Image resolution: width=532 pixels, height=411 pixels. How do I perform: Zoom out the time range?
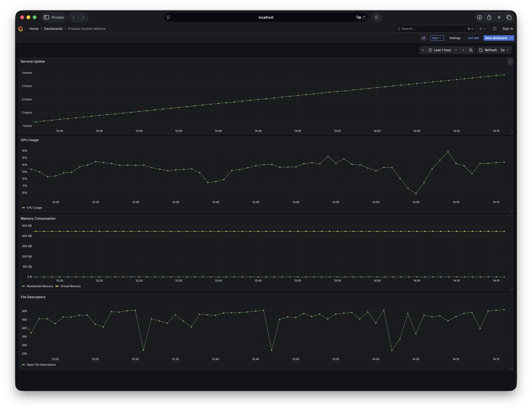(471, 50)
